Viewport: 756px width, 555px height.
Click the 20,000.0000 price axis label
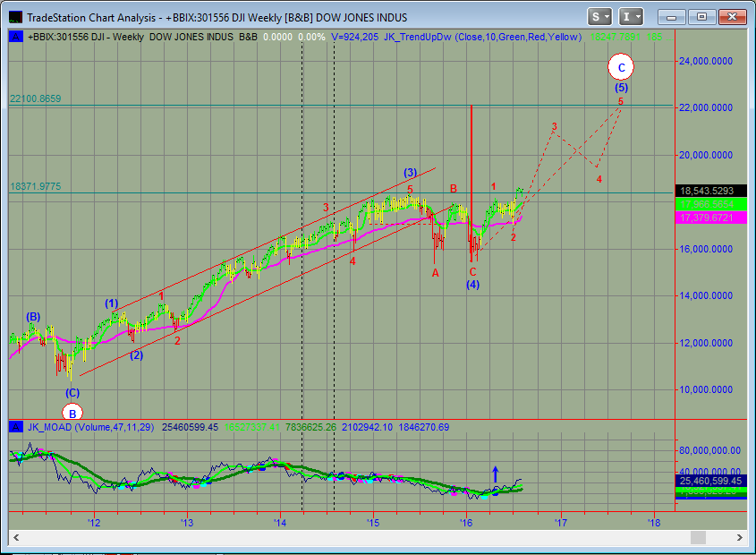pos(706,155)
